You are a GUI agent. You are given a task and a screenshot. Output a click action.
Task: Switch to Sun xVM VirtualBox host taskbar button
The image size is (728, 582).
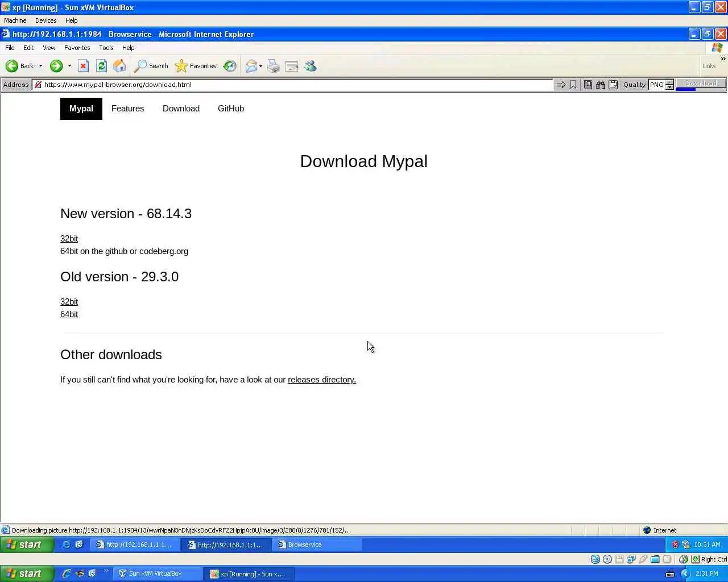pos(158,573)
